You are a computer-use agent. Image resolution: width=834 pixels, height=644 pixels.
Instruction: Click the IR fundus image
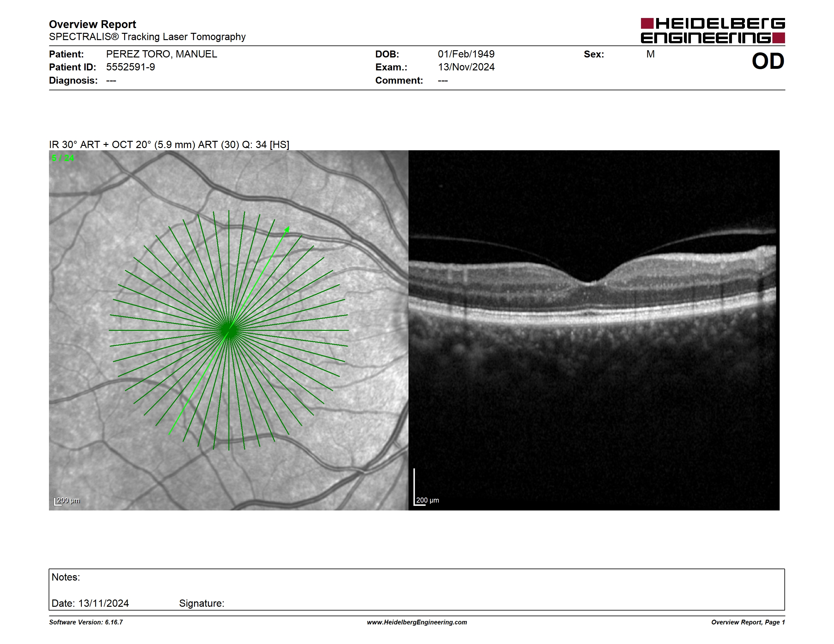click(229, 331)
